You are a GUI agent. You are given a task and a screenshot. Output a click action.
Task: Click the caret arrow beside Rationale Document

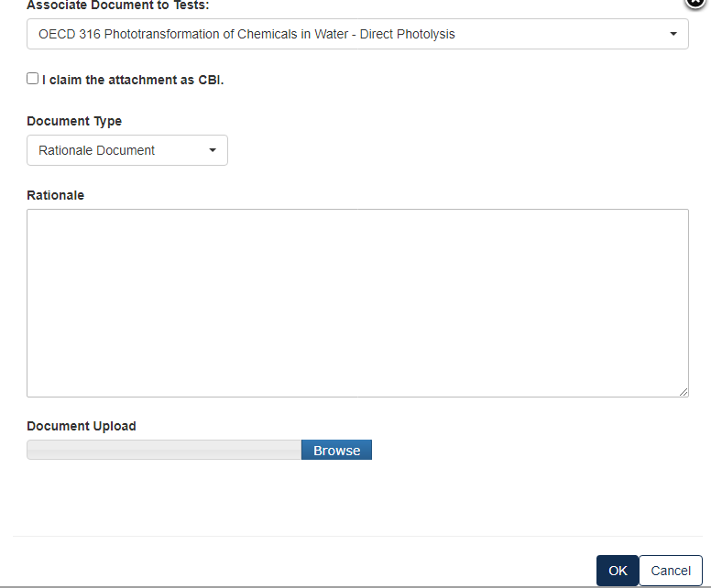point(213,150)
